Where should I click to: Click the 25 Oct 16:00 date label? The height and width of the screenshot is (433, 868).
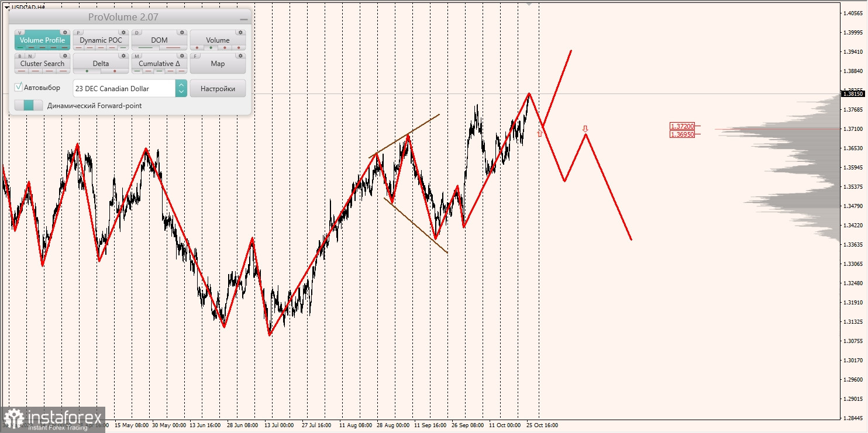(x=542, y=425)
